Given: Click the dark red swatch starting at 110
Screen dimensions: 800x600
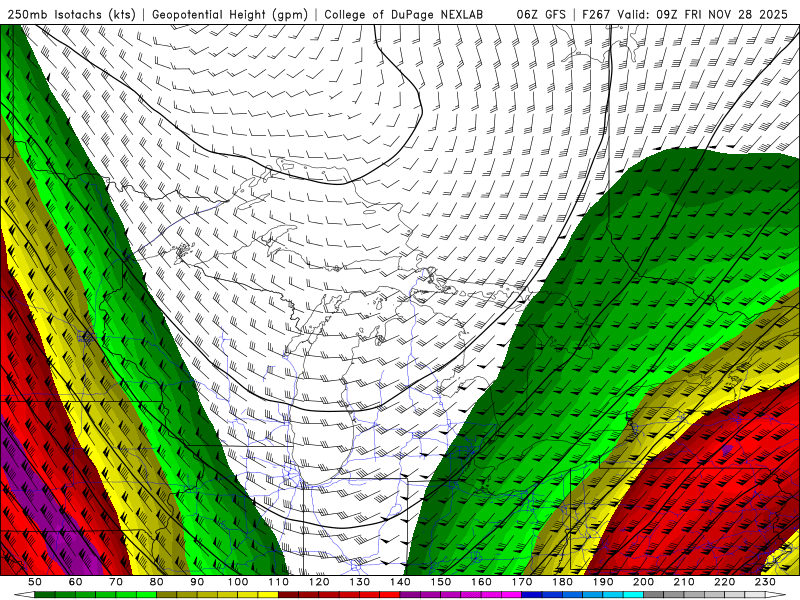Looking at the screenshot, I should (x=288, y=594).
